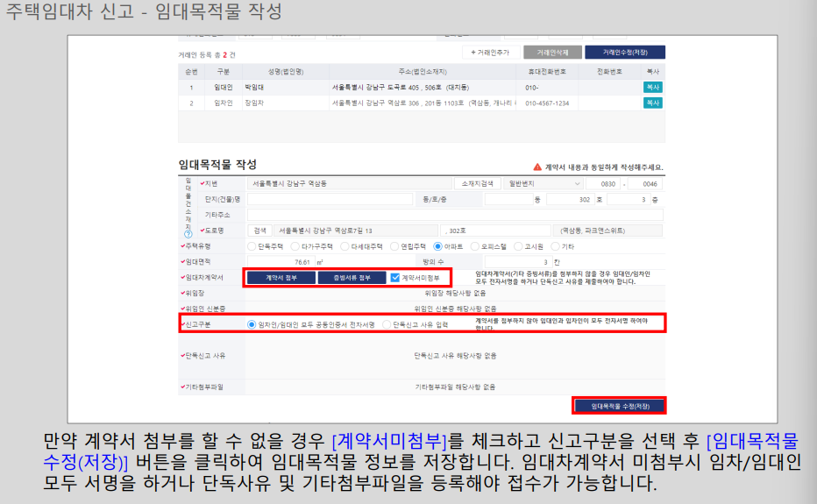Select the 고시원 housing type
Viewport: 817px width, 504px height.
point(518,246)
